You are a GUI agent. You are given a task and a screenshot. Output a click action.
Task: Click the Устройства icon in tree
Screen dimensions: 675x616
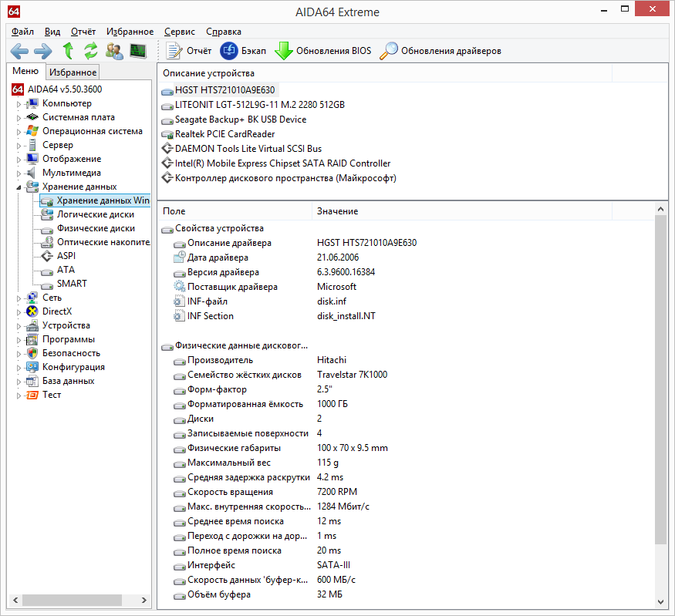coord(32,325)
